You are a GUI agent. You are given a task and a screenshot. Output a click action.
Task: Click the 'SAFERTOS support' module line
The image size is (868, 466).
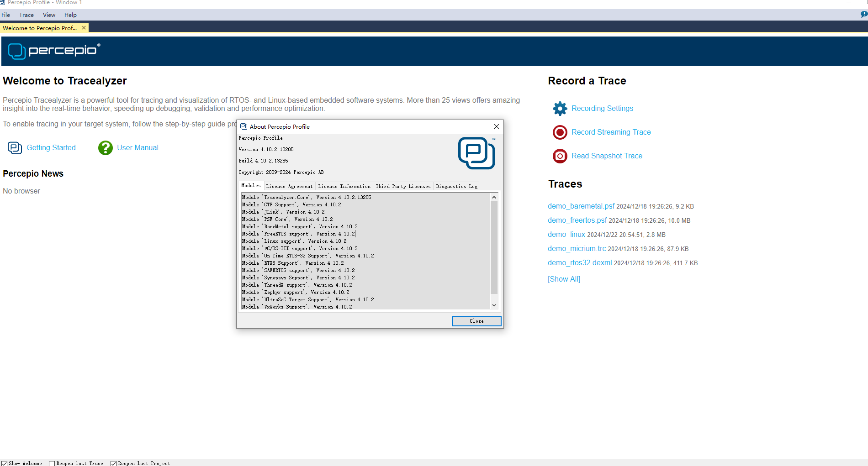pos(298,270)
